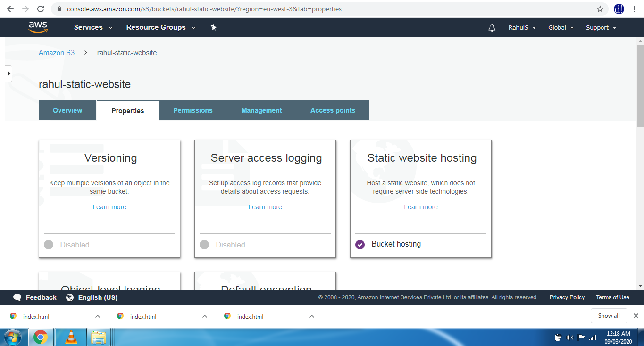
Task: Click the scrollbar down arrow
Action: click(x=640, y=286)
